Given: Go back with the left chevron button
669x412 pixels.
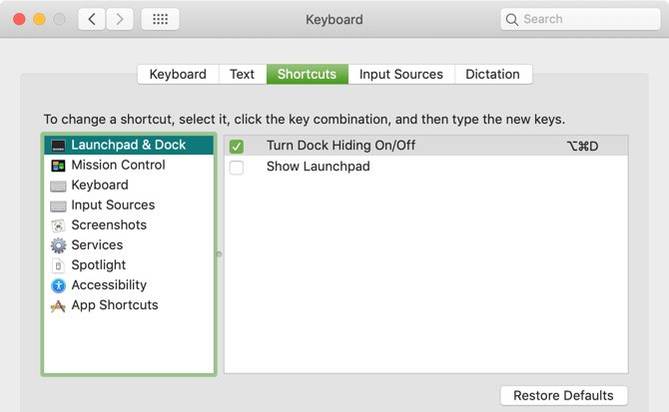Looking at the screenshot, I should (91, 19).
